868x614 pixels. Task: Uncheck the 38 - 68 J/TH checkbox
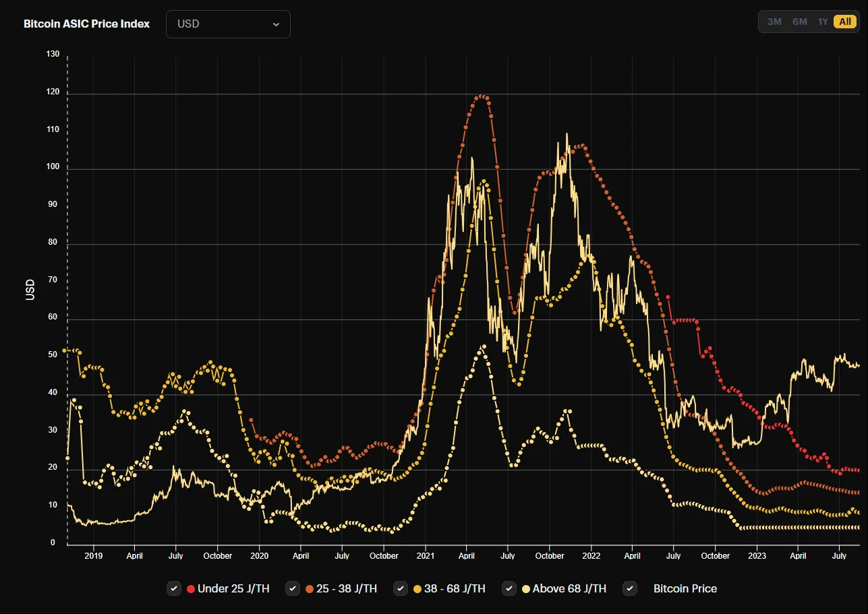(401, 588)
